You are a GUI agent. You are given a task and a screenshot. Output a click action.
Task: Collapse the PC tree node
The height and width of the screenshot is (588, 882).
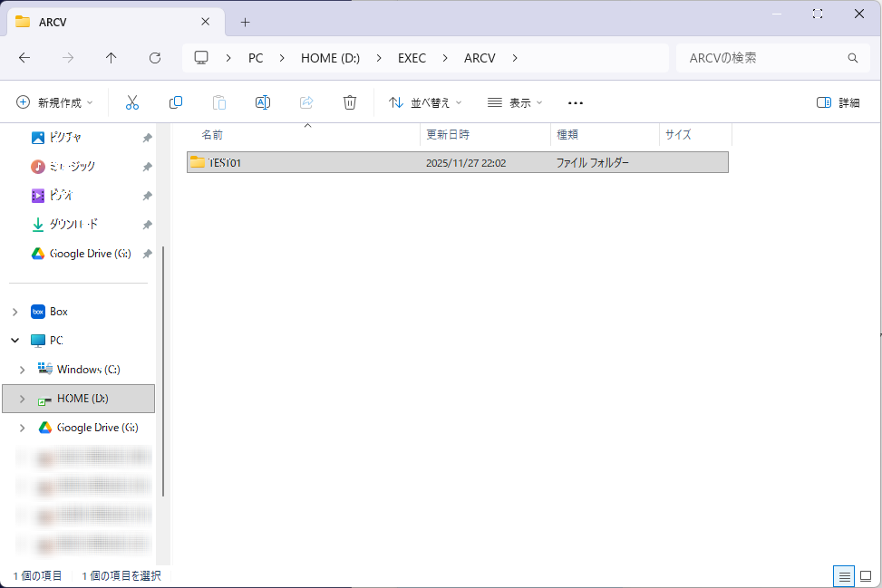pyautogui.click(x=15, y=341)
